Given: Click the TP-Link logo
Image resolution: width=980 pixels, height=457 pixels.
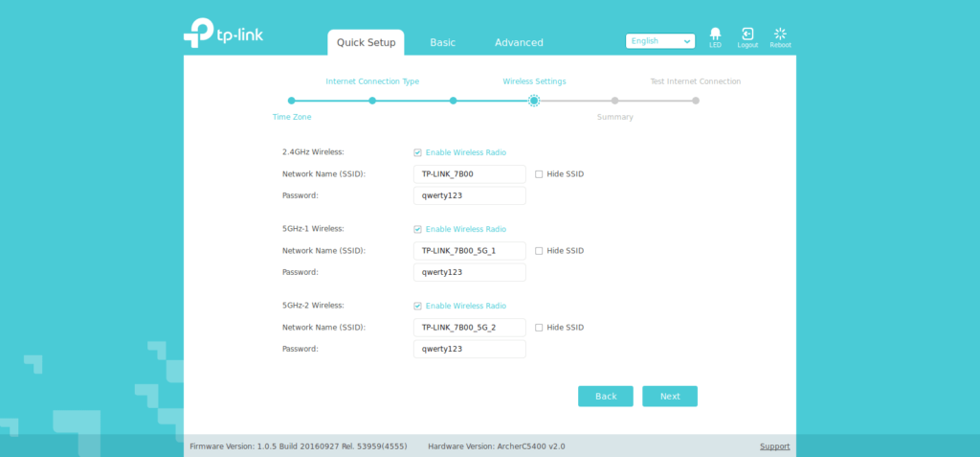Looking at the screenshot, I should (223, 34).
